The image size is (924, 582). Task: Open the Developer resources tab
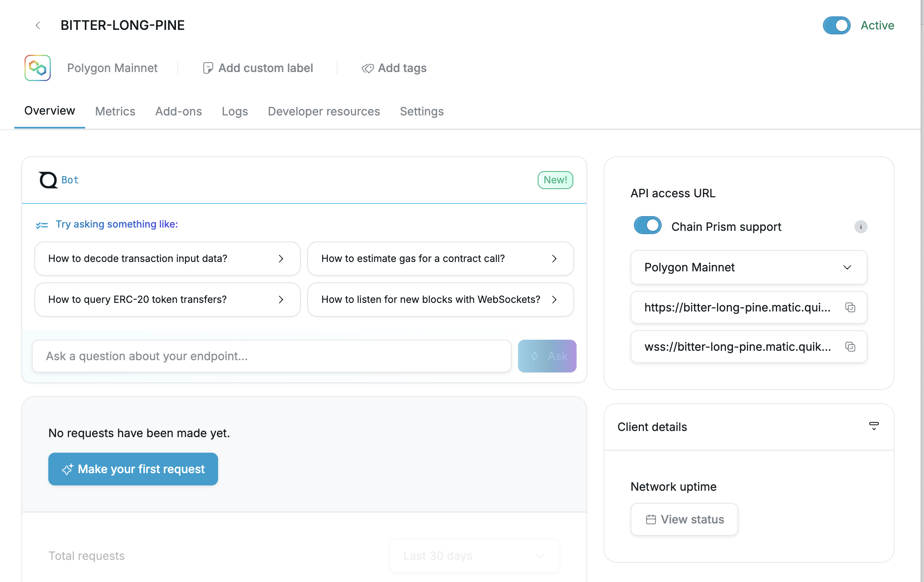[x=324, y=111]
